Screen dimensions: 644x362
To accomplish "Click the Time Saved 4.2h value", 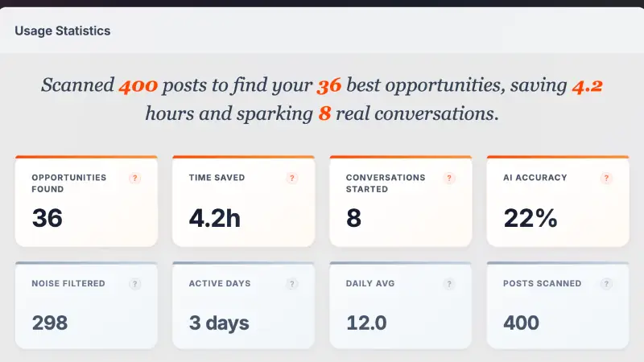I will click(x=215, y=218).
